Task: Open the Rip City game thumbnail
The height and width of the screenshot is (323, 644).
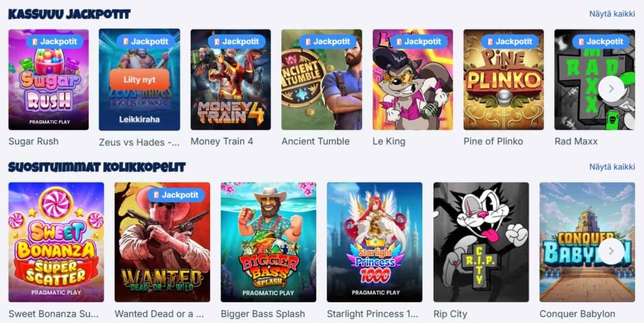Action: pyautogui.click(x=481, y=242)
